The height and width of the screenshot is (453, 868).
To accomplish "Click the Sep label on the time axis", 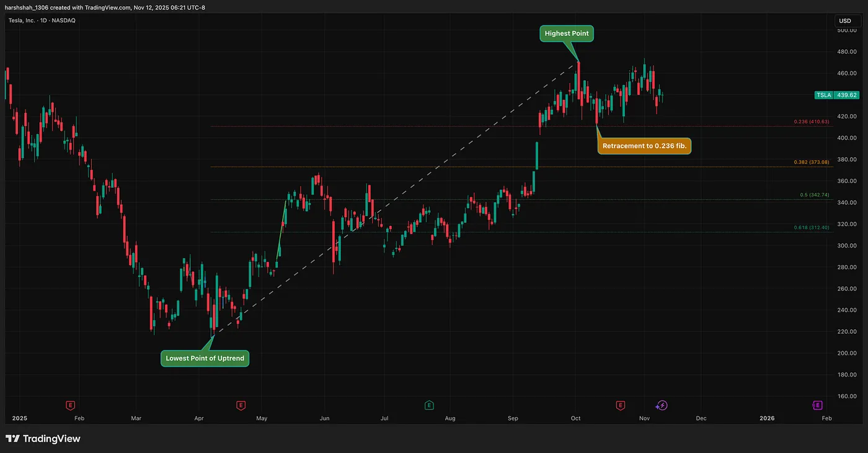I will tap(512, 418).
